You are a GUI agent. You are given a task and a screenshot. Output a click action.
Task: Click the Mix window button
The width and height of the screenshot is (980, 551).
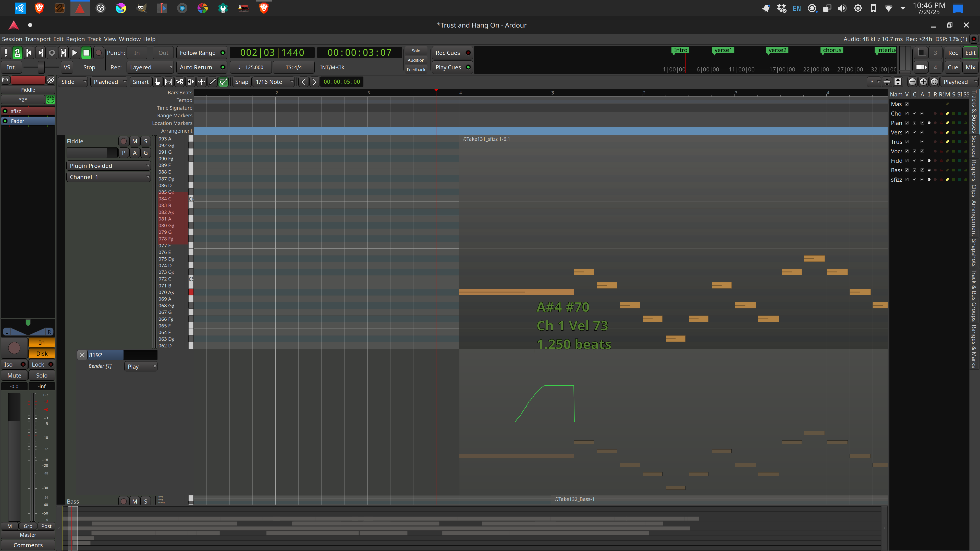[970, 67]
